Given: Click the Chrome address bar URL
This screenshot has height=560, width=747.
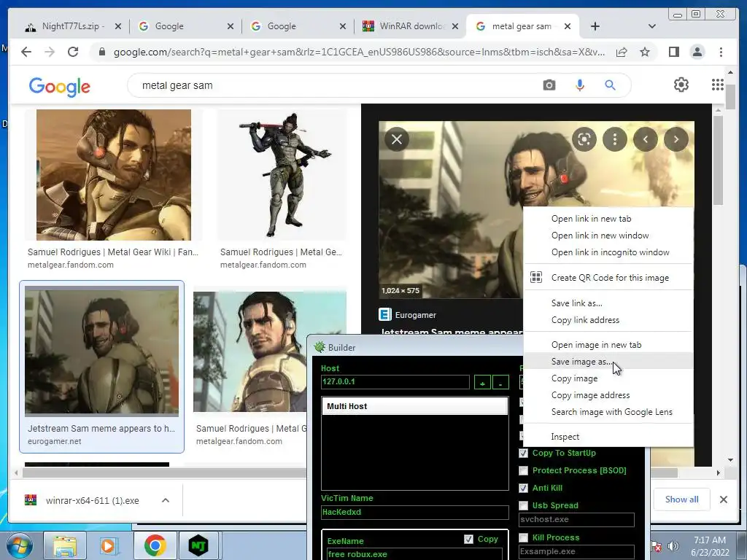Looking at the screenshot, I should click(x=359, y=52).
